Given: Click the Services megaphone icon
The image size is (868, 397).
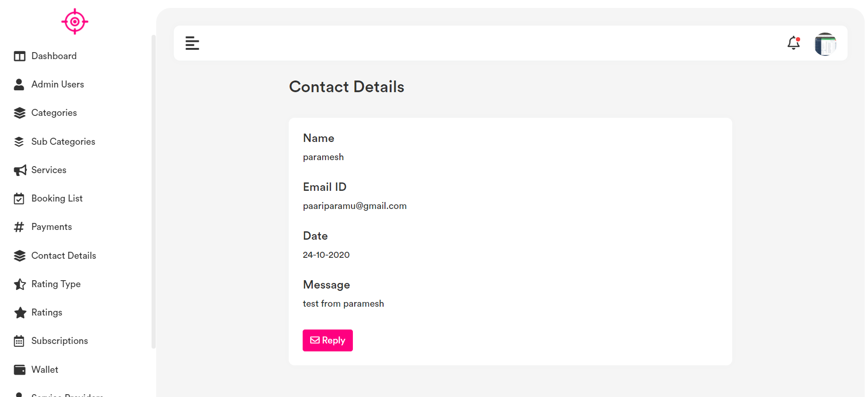Looking at the screenshot, I should pyautogui.click(x=20, y=170).
